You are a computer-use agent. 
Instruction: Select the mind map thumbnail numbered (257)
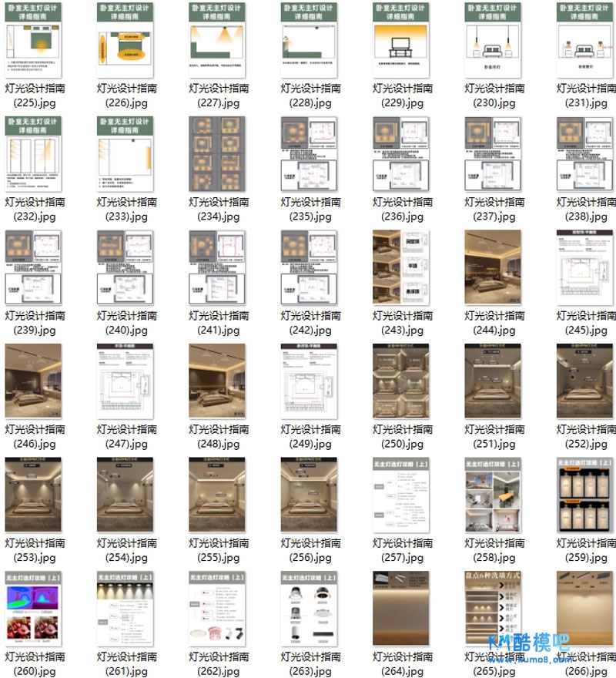401,493
